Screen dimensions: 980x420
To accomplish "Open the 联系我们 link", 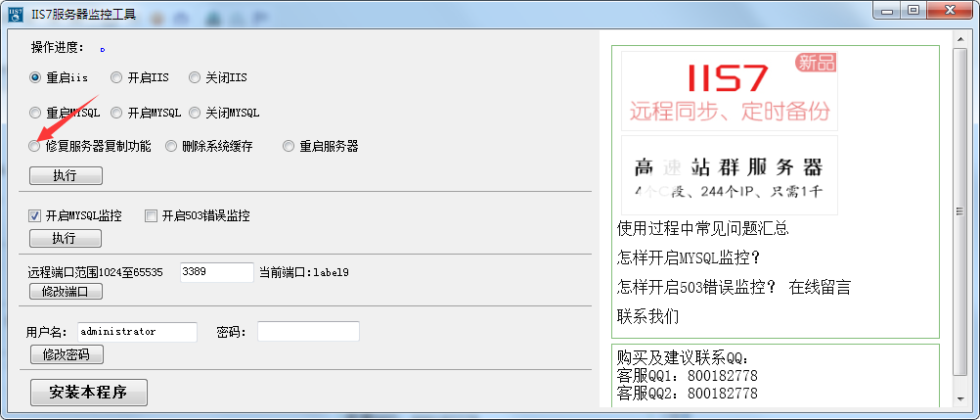I will point(647,316).
